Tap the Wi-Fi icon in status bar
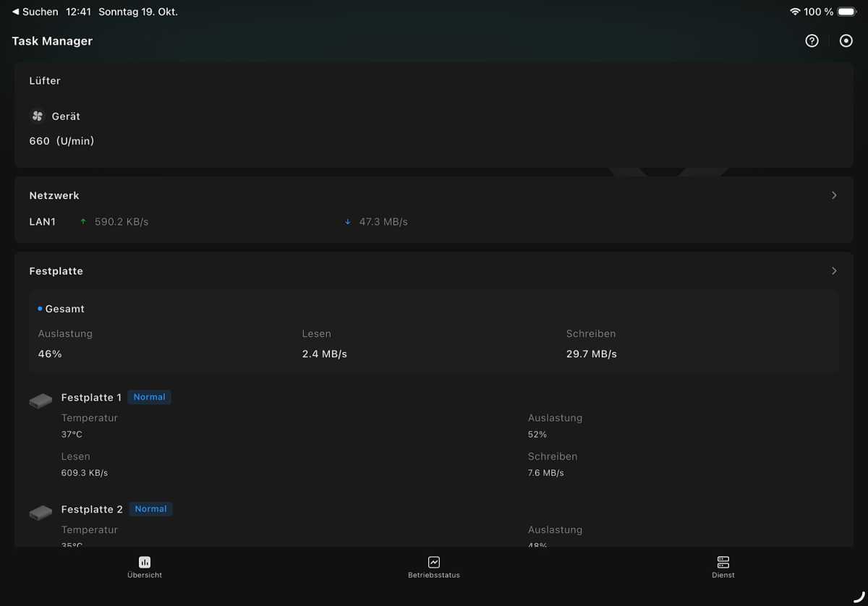This screenshot has height=606, width=868. click(795, 12)
